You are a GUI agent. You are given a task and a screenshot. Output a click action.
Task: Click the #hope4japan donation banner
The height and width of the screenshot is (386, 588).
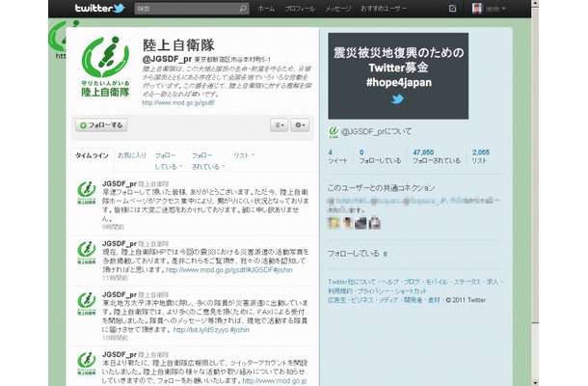pyautogui.click(x=398, y=76)
